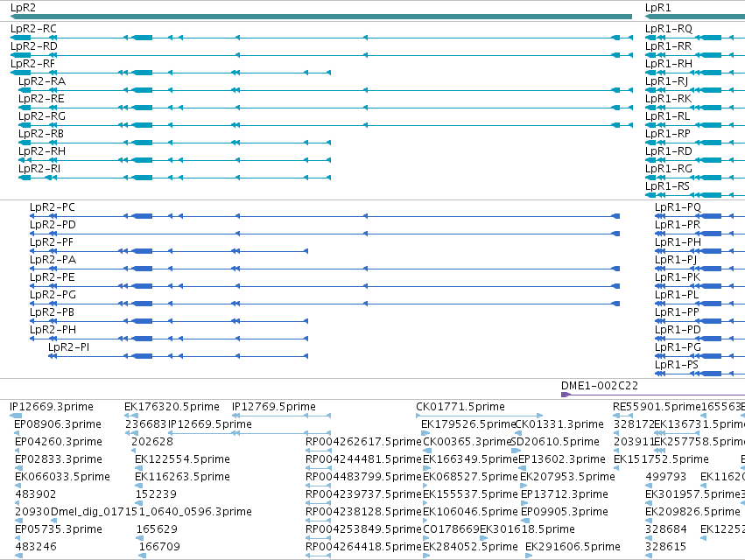
Task: Select the LpR1-RK transcript label
Action: click(x=668, y=99)
